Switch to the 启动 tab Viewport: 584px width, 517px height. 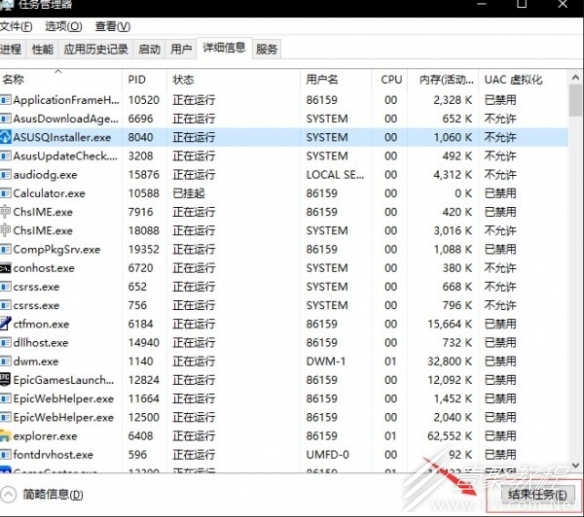pos(149,49)
